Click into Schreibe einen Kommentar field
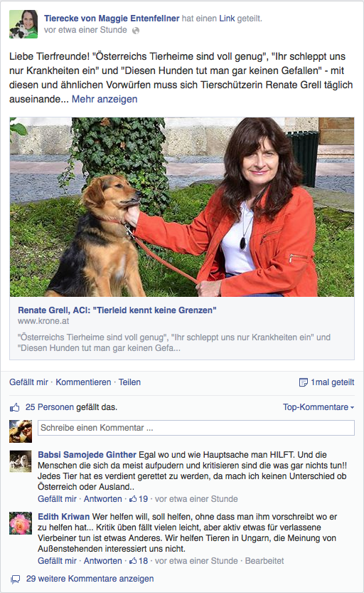 pyautogui.click(x=196, y=428)
